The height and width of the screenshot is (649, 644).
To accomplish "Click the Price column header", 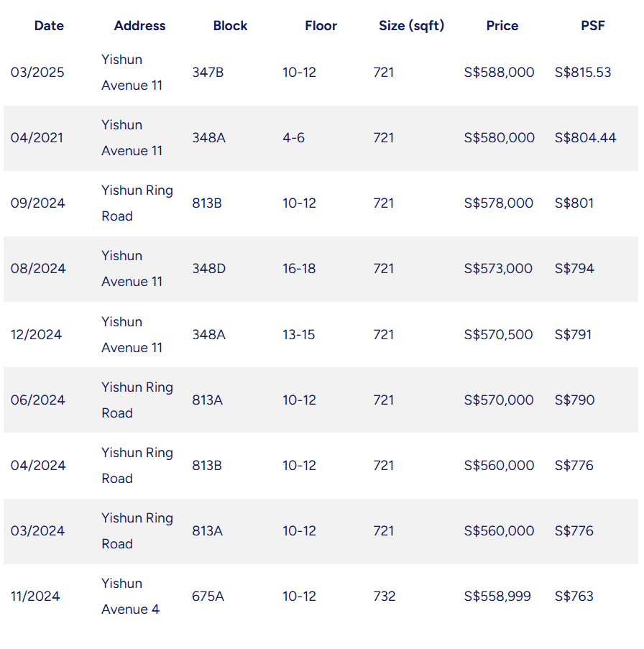I will [x=502, y=26].
